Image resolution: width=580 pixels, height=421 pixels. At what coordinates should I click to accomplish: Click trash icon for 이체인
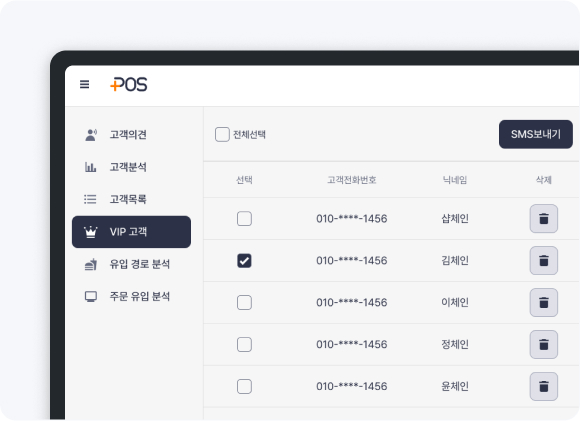543,303
